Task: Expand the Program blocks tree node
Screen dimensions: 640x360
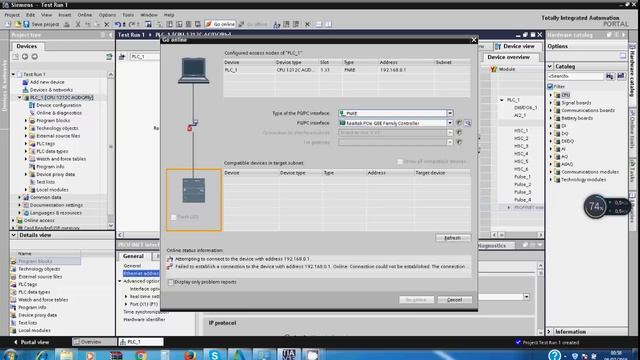Action: (x=26, y=121)
